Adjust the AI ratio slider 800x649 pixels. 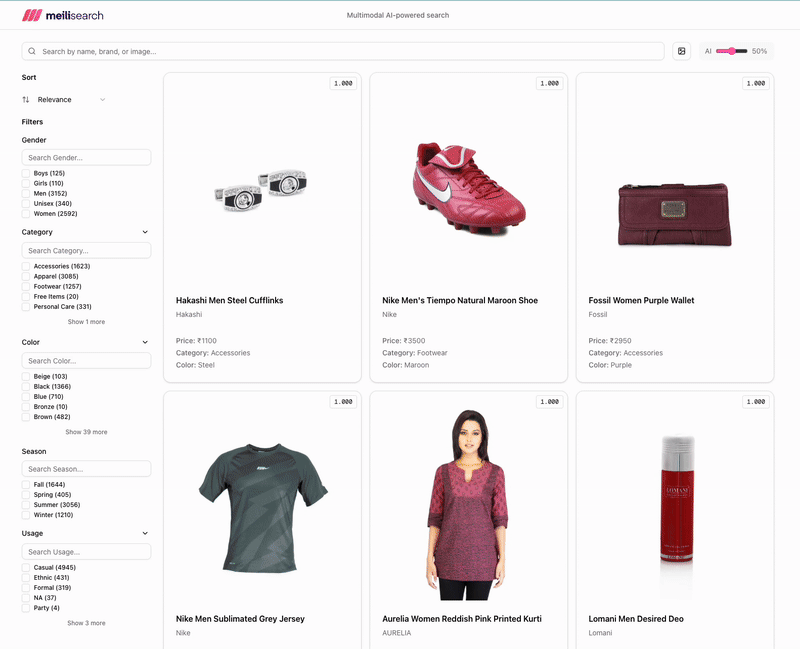click(x=732, y=51)
